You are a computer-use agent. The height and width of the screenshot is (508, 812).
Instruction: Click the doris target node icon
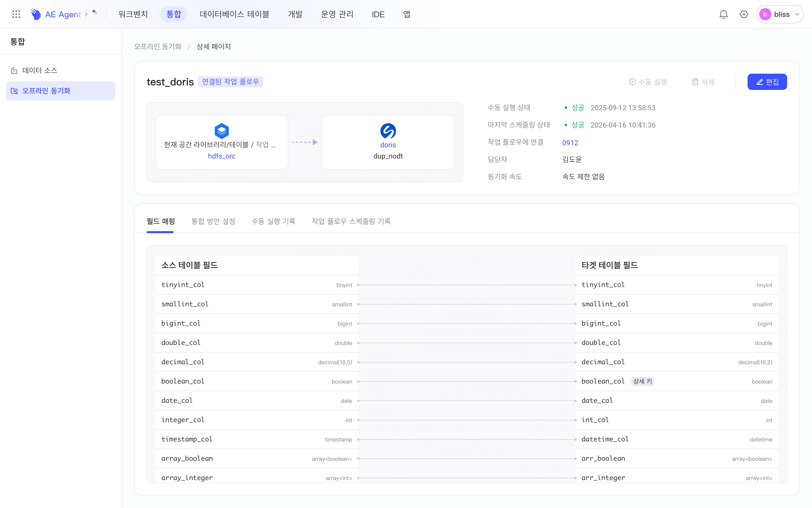388,131
